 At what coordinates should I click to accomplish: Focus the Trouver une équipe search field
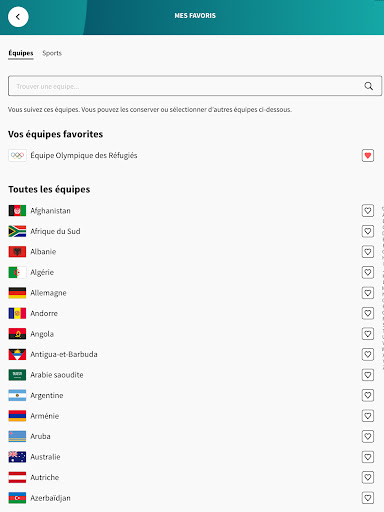tap(195, 86)
